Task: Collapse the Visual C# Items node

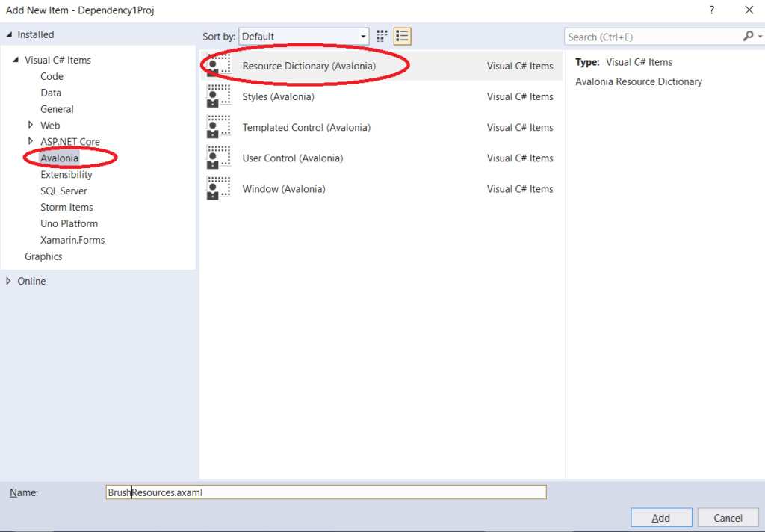Action: 16,60
